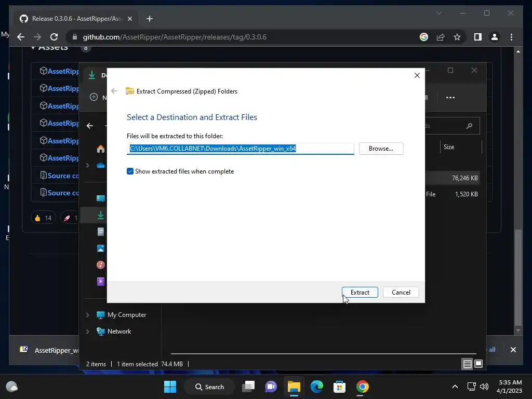Click the Cancel button in extract dialog

tap(401, 292)
